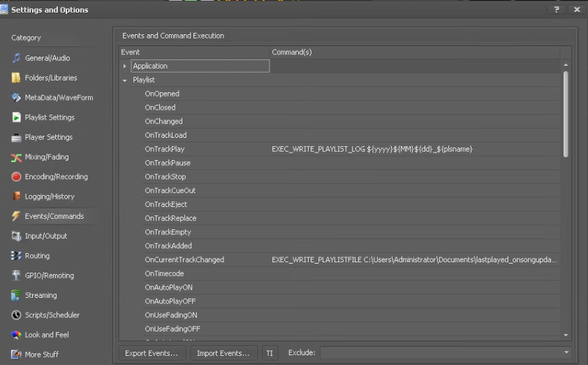Switch to Folders/Libraries category
Screen dimensions: 588x365
tap(51, 78)
